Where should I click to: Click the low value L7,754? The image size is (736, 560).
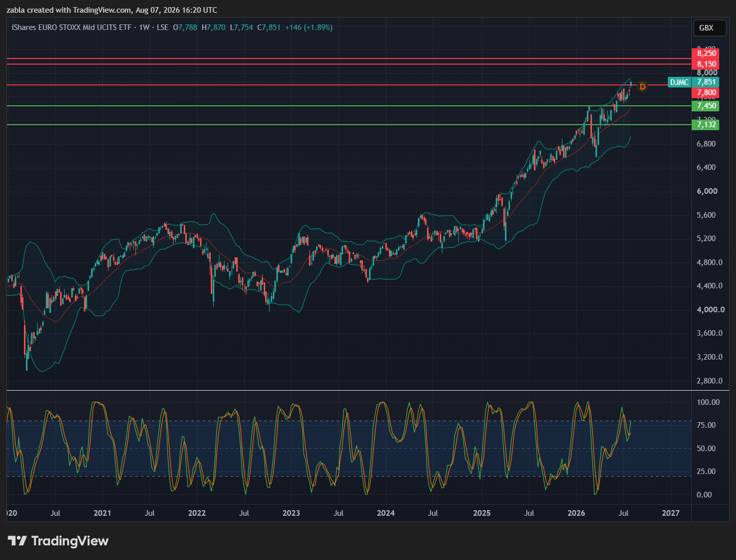(241, 27)
